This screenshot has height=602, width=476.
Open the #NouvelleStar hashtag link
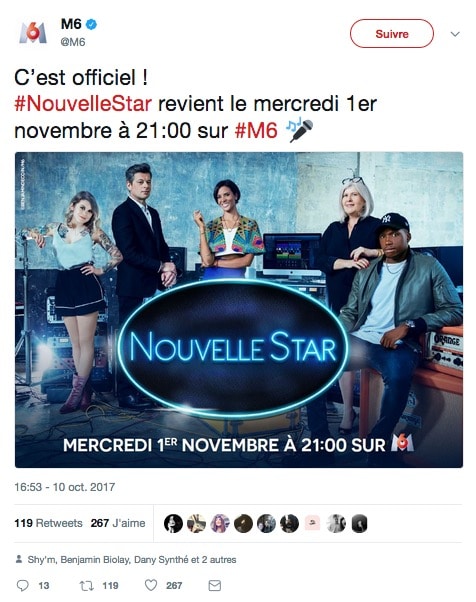83,104
